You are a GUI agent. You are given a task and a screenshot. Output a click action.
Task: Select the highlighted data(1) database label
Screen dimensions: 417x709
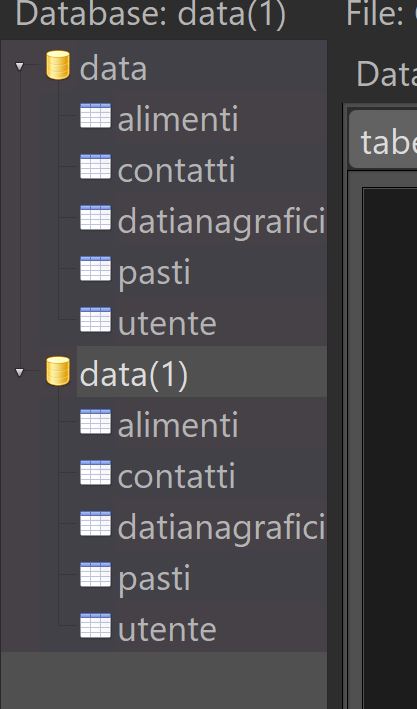click(x=133, y=374)
